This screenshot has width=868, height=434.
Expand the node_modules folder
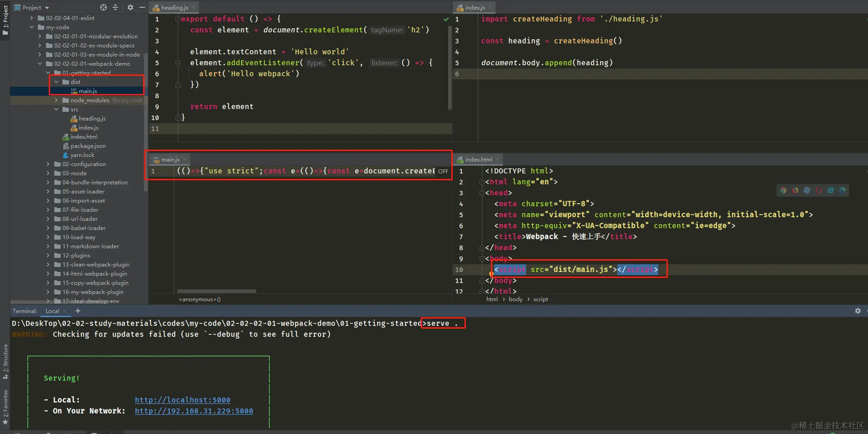(57, 100)
